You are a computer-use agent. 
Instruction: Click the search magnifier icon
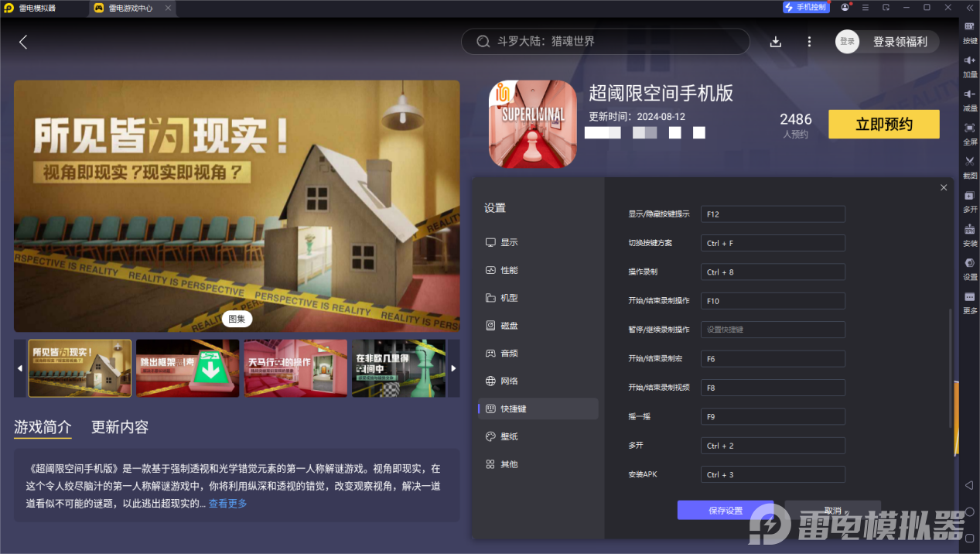(483, 42)
